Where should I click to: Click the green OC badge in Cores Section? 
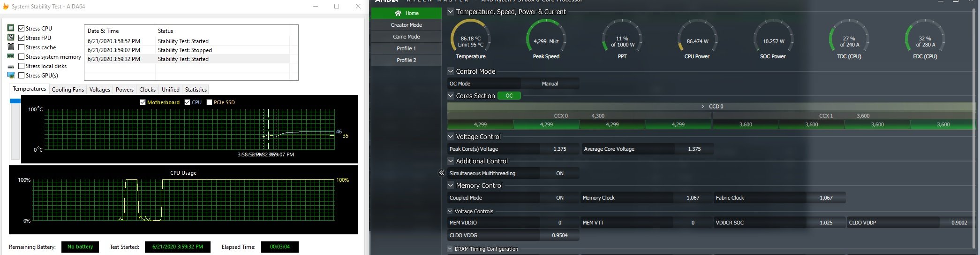(509, 96)
